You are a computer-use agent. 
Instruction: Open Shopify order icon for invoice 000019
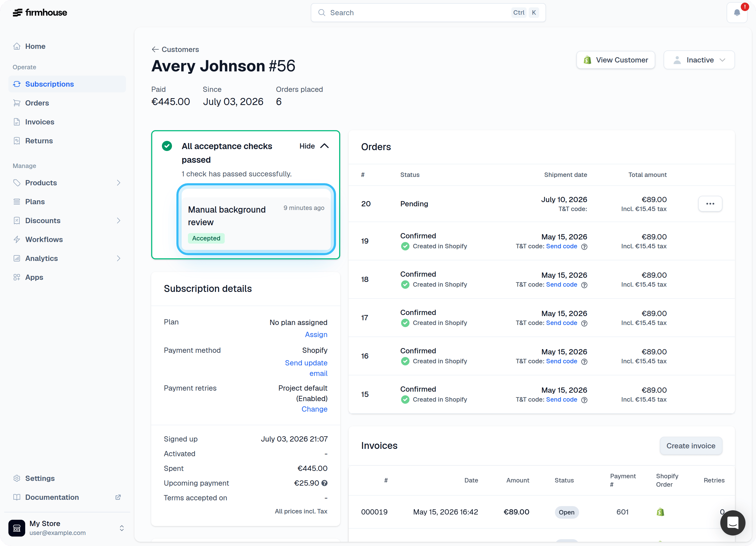(660, 512)
